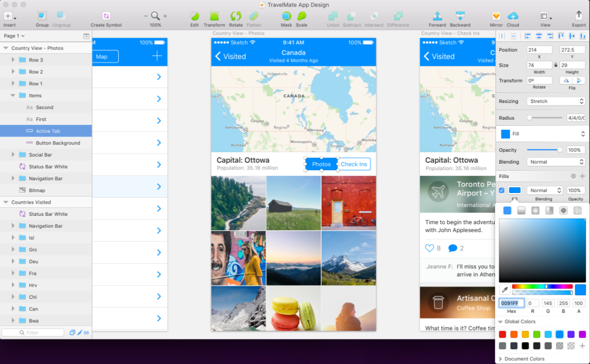Select the Second text layer
The height and width of the screenshot is (364, 590).
pyautogui.click(x=46, y=107)
